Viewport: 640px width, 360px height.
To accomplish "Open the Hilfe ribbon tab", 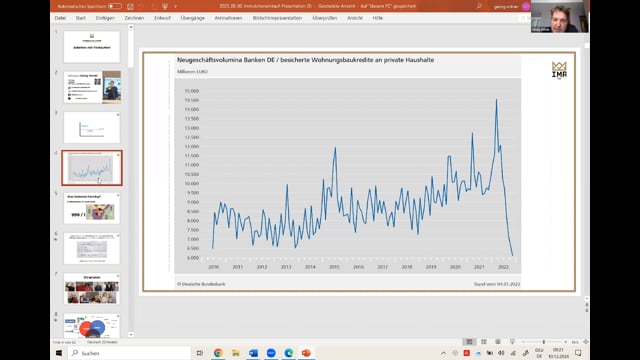I will pyautogui.click(x=378, y=18).
